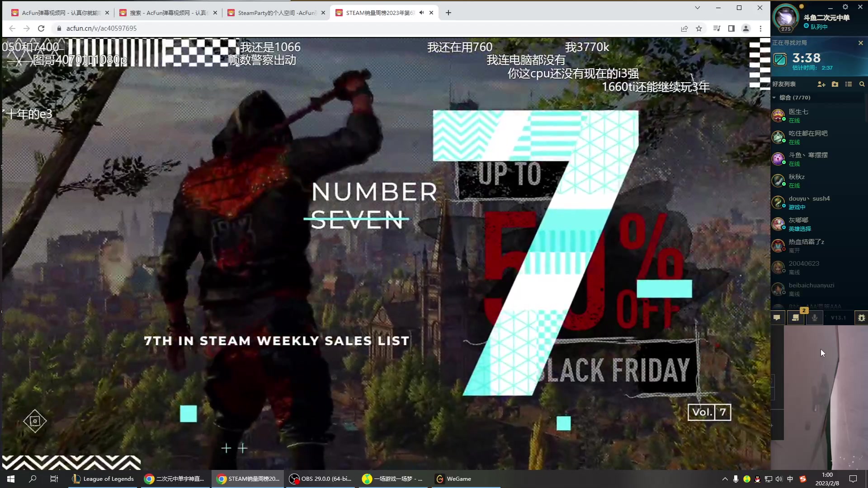Open the missions icon with badge 2

coord(796,318)
